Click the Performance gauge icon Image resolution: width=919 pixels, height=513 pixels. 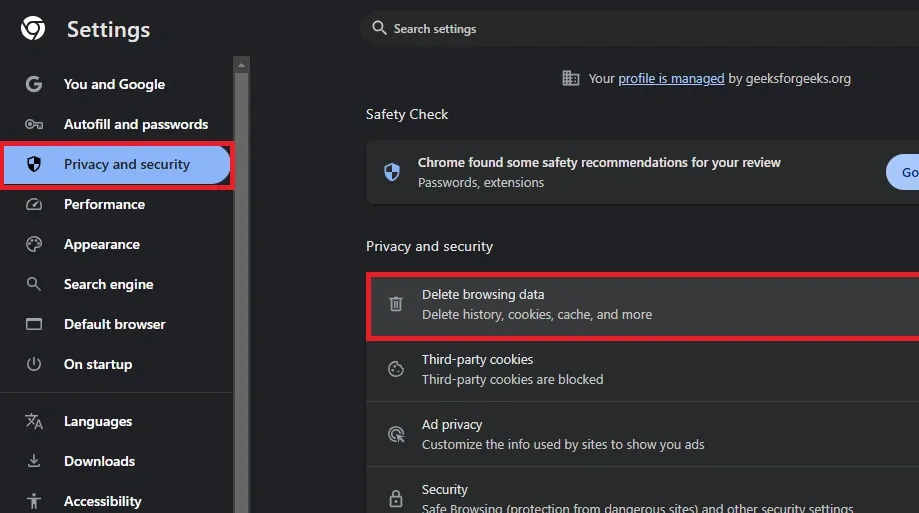34,204
